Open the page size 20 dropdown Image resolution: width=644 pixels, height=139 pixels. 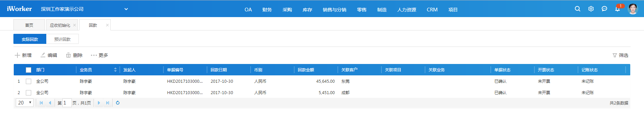pyautogui.click(x=24, y=103)
